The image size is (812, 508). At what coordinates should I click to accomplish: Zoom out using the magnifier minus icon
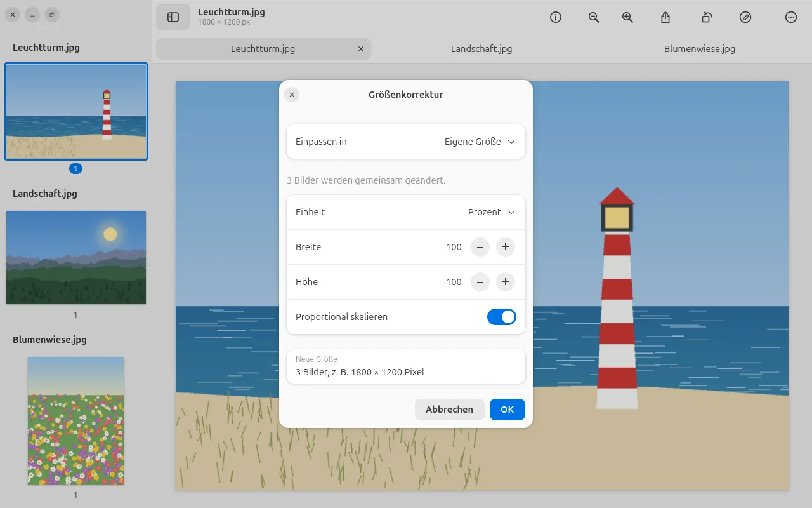coord(594,17)
